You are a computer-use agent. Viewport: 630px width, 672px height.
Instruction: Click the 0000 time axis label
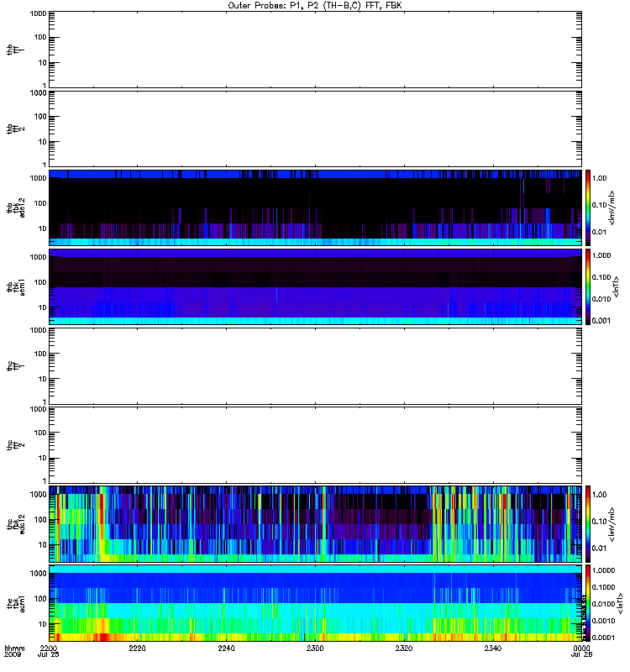click(581, 648)
